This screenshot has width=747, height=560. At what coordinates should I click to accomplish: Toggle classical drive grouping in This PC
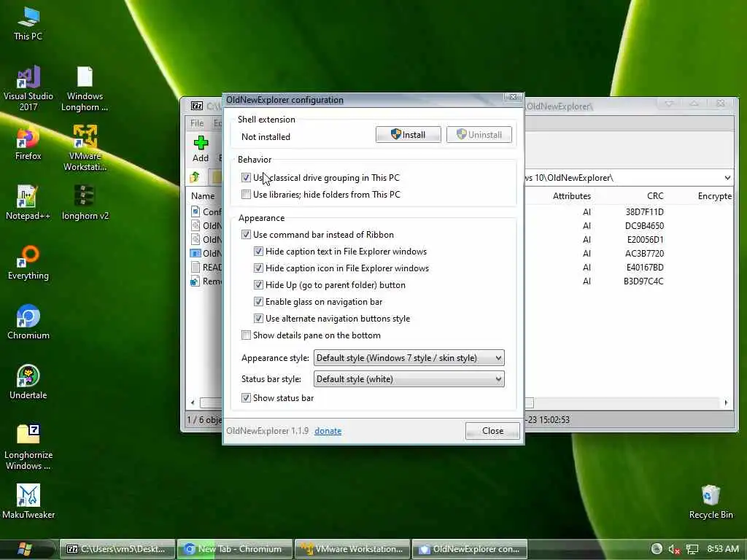click(246, 178)
